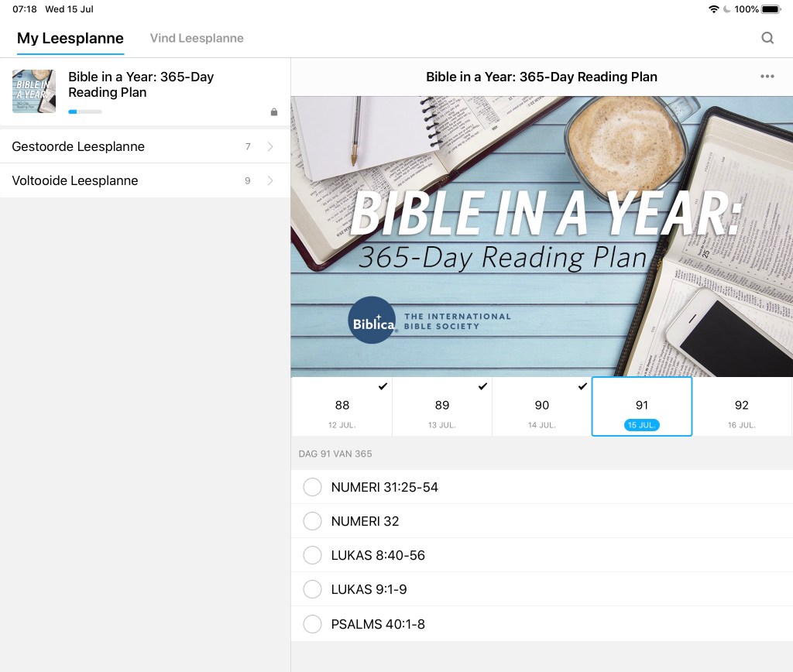Toggle the PSALMS 40:1-8 completion circle

[x=312, y=624]
